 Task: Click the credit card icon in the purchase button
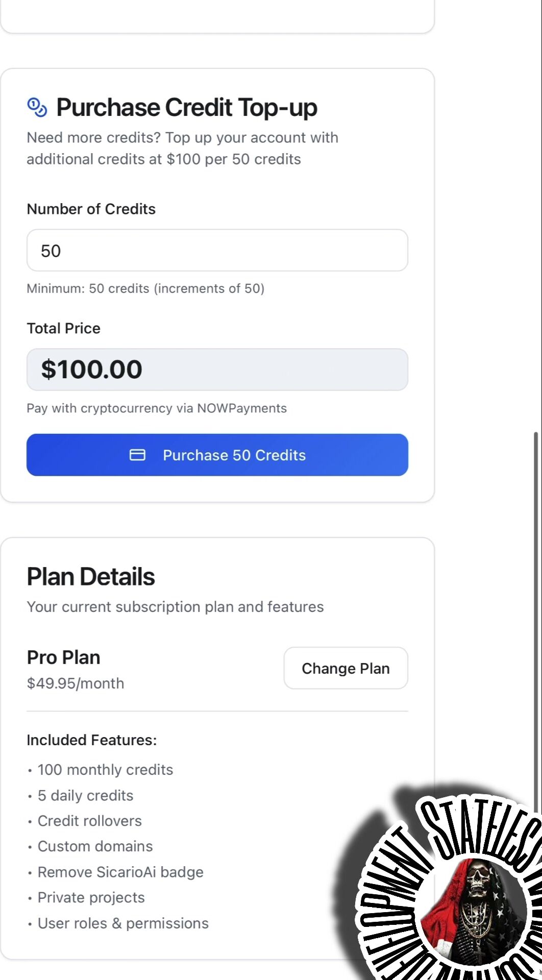point(137,455)
